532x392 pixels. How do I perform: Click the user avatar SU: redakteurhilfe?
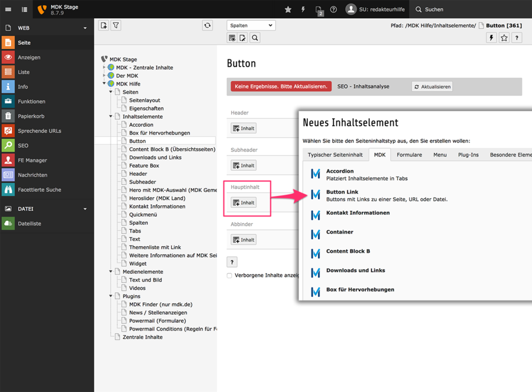pos(375,9)
